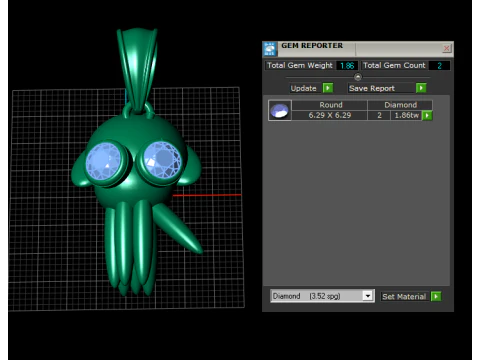Click the gem quantity cell showing 2
The image size is (480, 360).
[x=379, y=115]
